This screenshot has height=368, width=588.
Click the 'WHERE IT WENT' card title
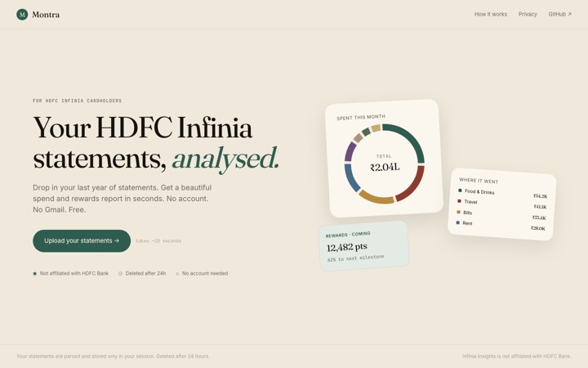point(479,181)
